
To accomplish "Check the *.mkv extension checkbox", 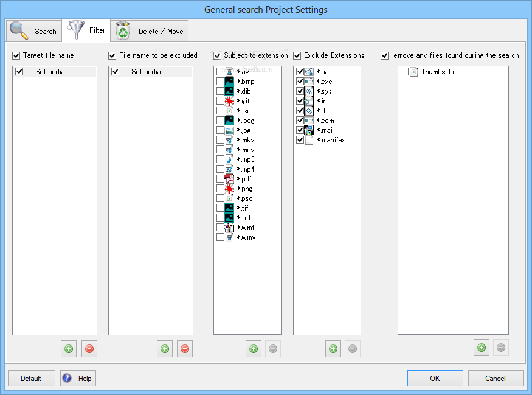I will tap(220, 140).
